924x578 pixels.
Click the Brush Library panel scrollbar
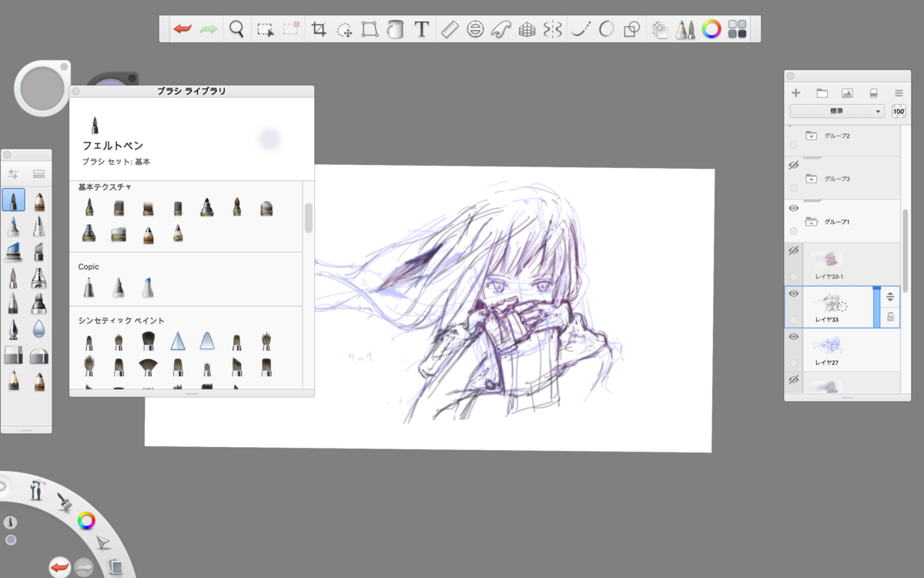(308, 217)
